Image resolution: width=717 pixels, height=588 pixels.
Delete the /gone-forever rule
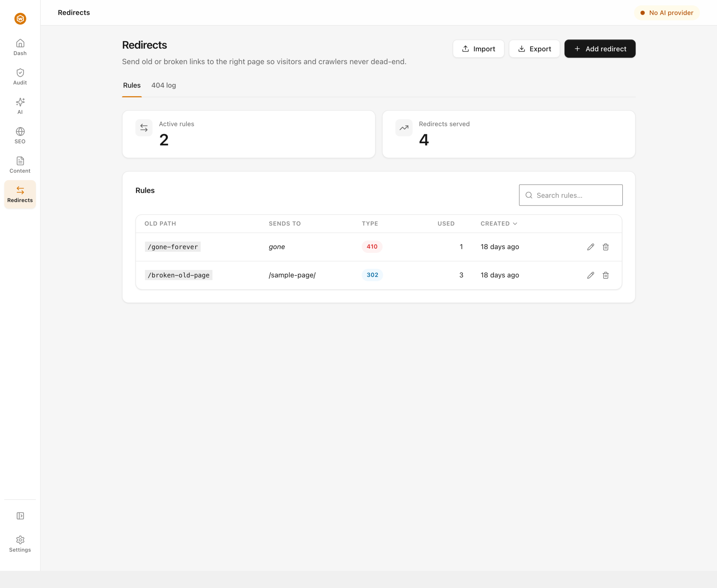click(606, 247)
